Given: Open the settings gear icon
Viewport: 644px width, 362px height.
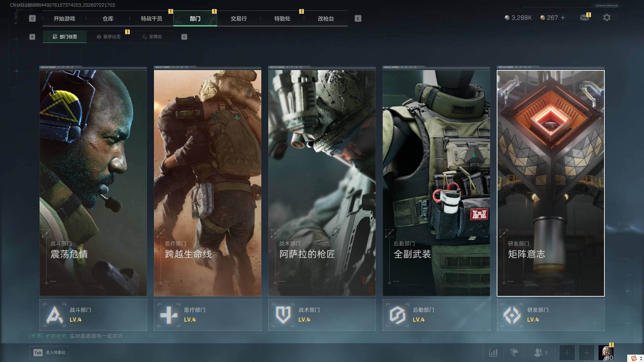Looking at the screenshot, I should [606, 17].
